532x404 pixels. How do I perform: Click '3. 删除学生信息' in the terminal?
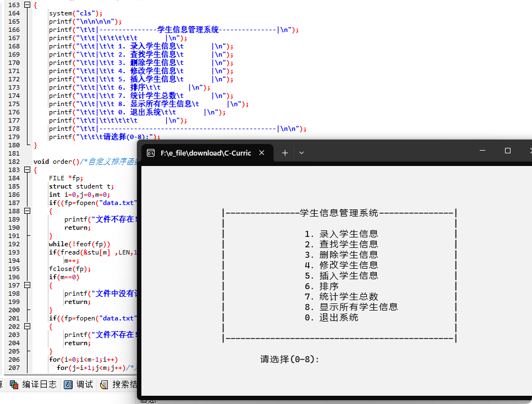341,255
